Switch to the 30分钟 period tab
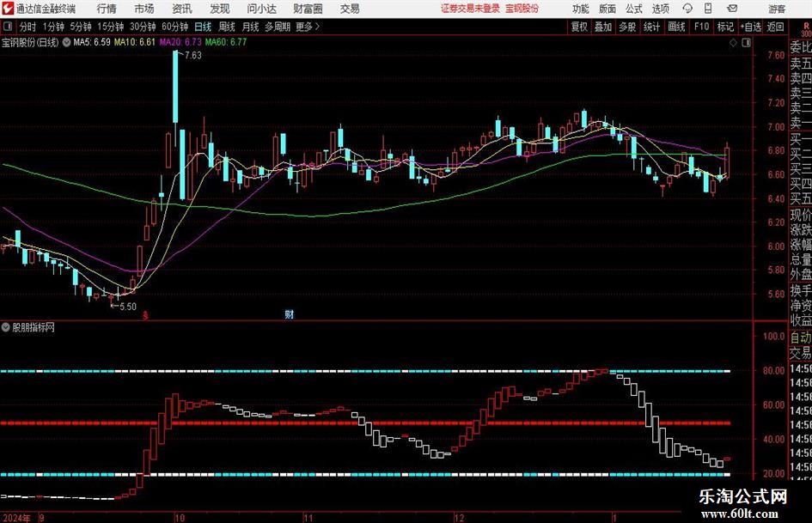812x523 pixels. click(x=143, y=27)
